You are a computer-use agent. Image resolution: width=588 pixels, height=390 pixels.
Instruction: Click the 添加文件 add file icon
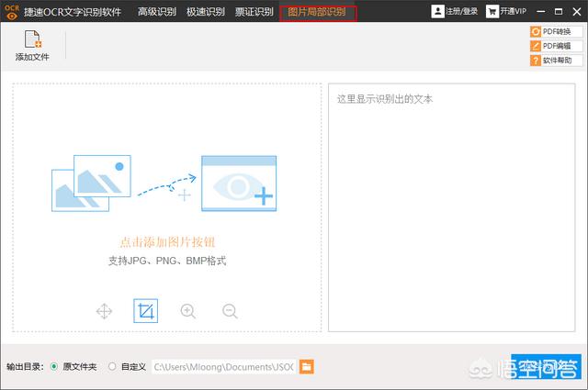tap(33, 39)
